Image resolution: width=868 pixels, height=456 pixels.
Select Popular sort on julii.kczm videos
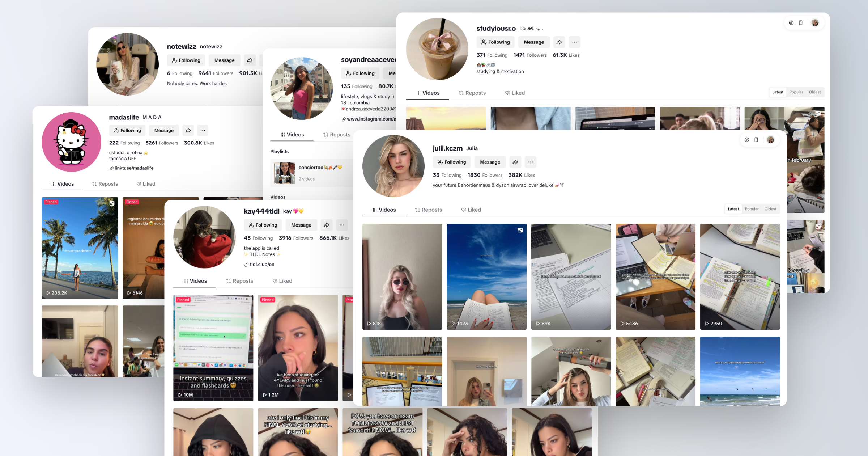coord(752,209)
